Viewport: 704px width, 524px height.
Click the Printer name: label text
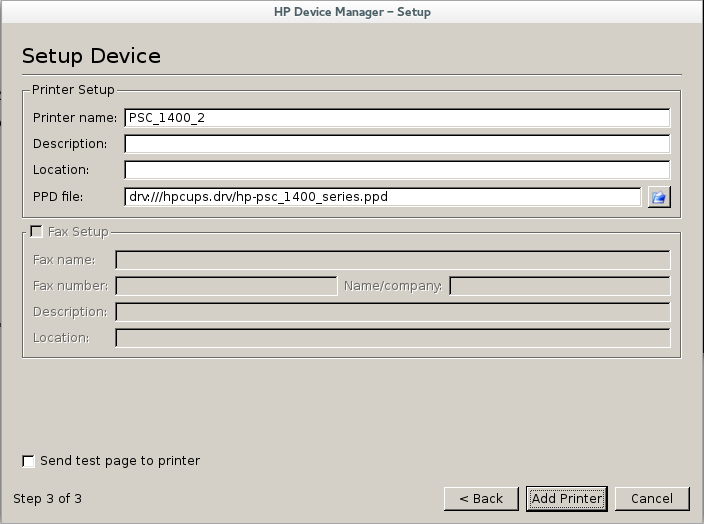click(x=75, y=118)
